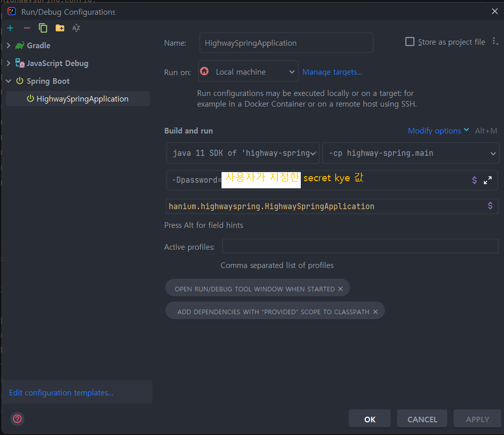The image size is (504, 435).
Task: Select the Spring Boot label
Action: click(x=48, y=81)
